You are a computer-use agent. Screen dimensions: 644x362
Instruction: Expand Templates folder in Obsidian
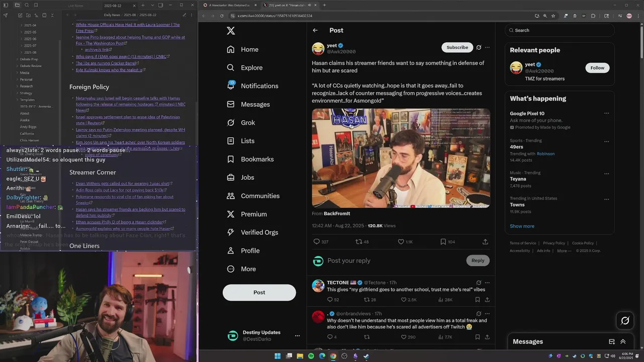[27, 100]
